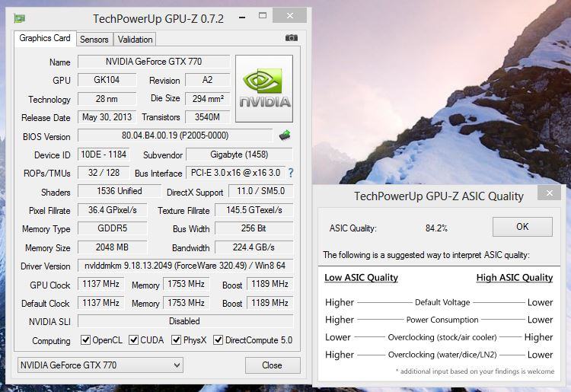Click the ROPs/TMUs field 32 / 128
This screenshot has width=571, height=392.
(x=104, y=173)
